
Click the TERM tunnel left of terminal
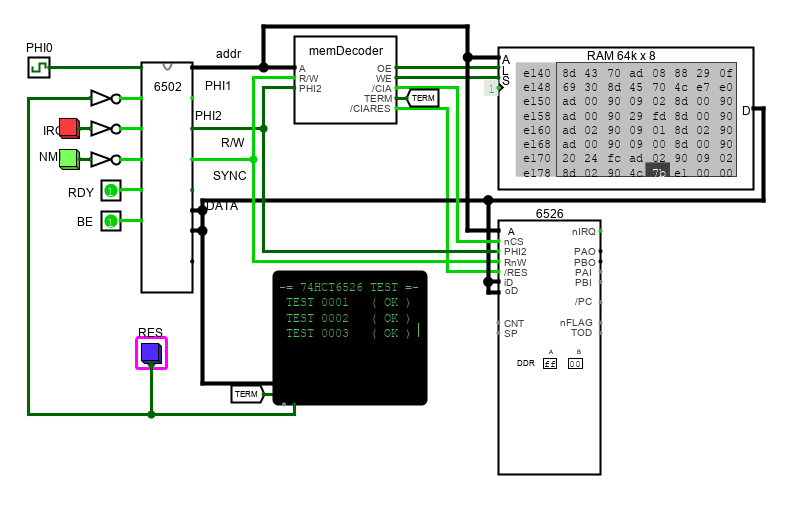click(x=247, y=394)
